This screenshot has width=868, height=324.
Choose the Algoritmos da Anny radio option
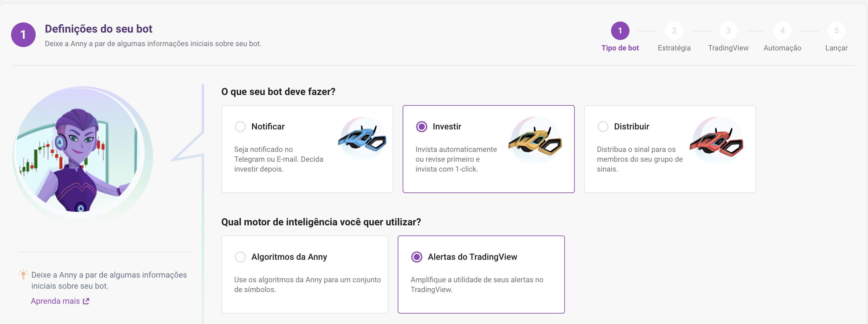pos(240,257)
